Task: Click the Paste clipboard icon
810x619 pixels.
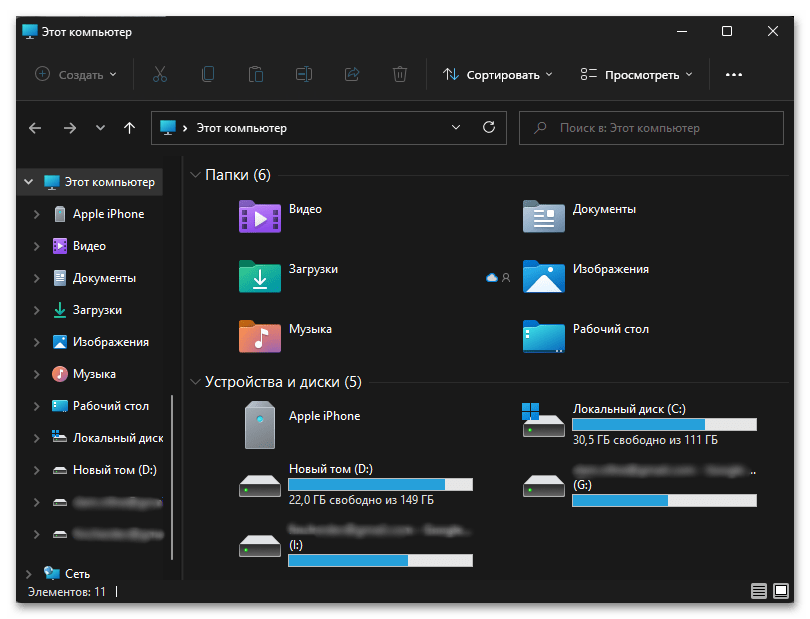Action: (x=256, y=74)
